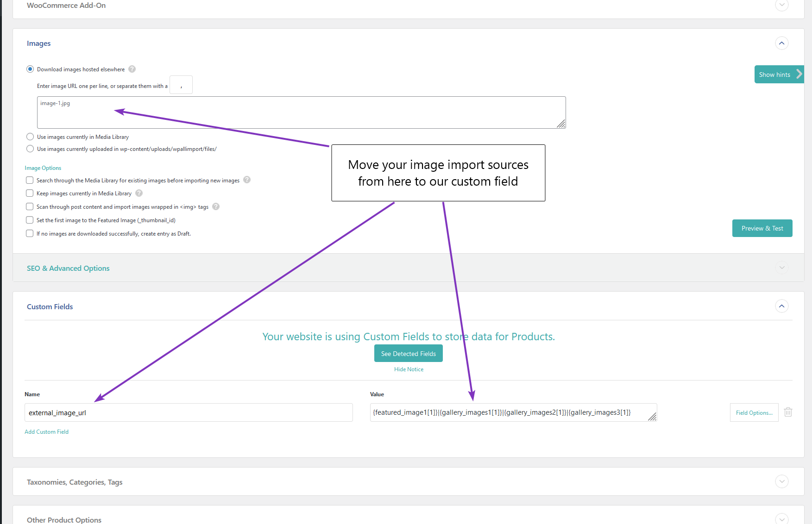Enable Set first image to Featured Image

click(30, 220)
